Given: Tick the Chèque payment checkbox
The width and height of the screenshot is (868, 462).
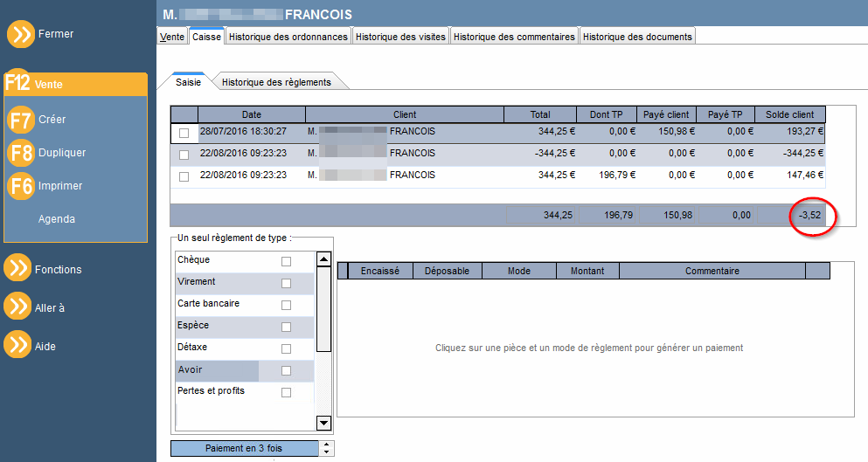Looking at the screenshot, I should (286, 262).
